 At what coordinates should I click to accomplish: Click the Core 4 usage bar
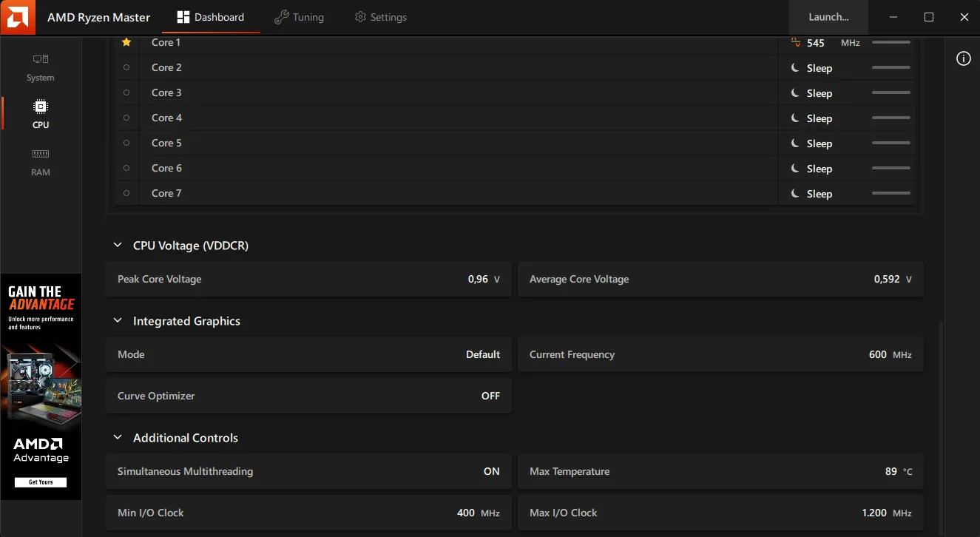(891, 118)
